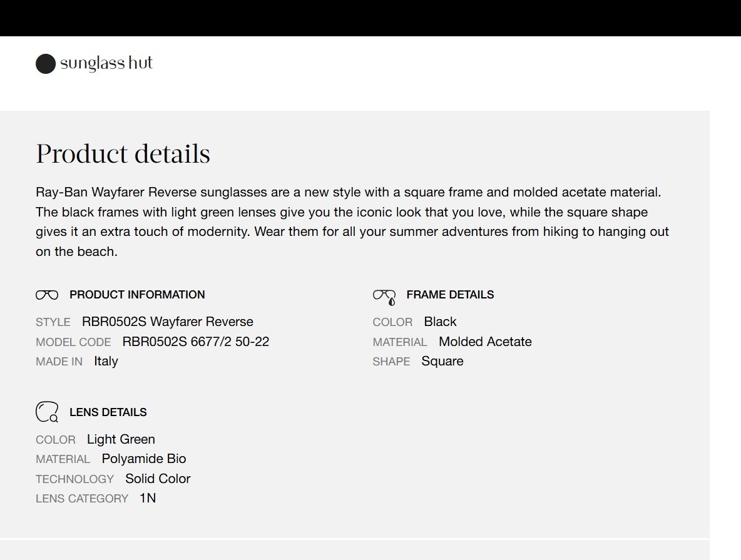The image size is (741, 560).
Task: Click the frame material Molded Acetate
Action: (x=485, y=341)
